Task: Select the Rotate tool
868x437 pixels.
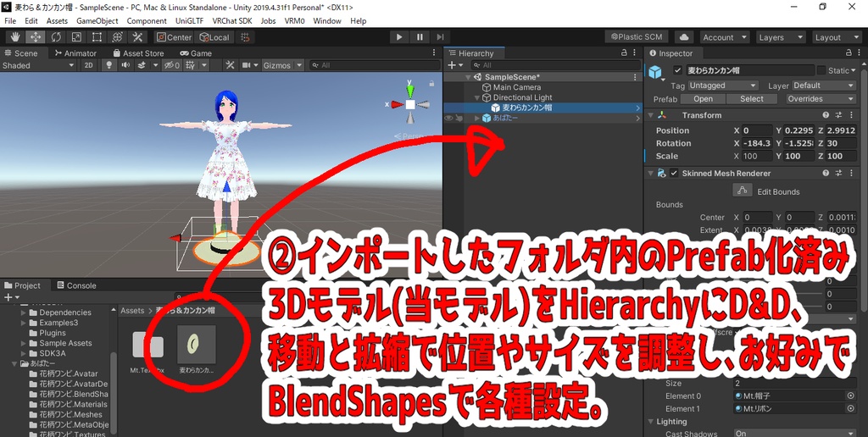Action: pos(56,37)
